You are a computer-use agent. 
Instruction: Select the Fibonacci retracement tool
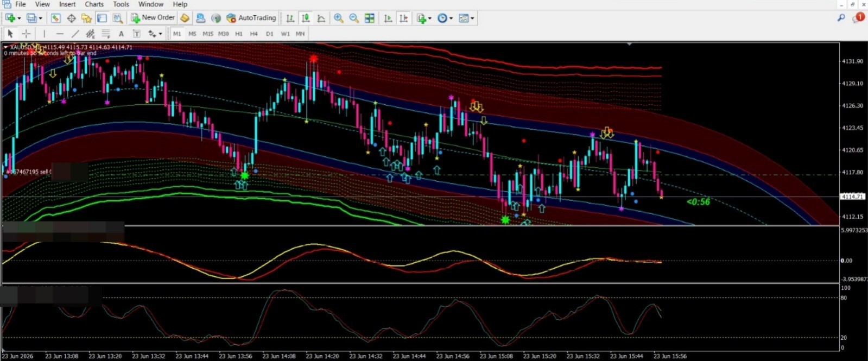point(106,34)
